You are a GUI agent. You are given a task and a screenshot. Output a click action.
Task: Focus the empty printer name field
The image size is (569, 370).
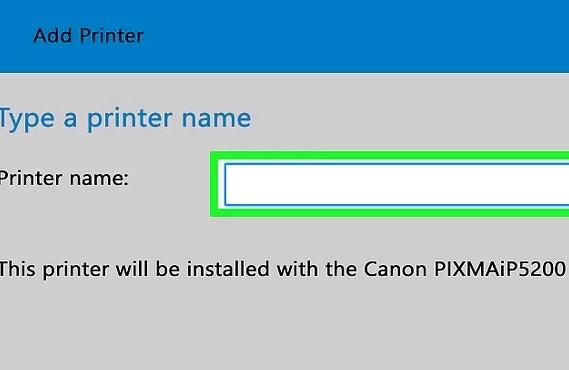coord(397,185)
